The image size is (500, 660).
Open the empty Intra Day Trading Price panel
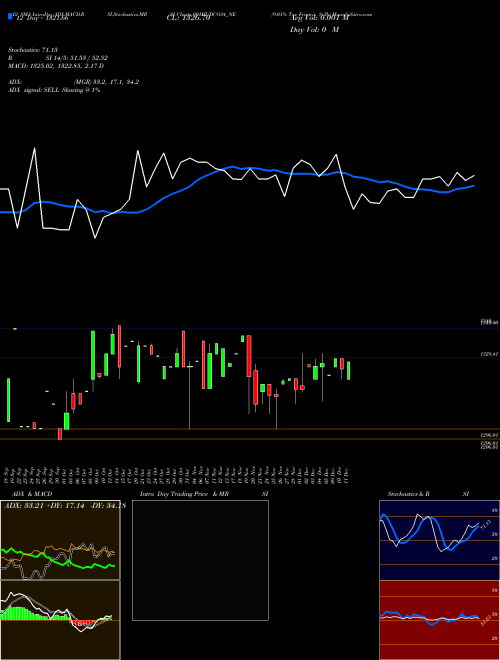click(x=200, y=560)
